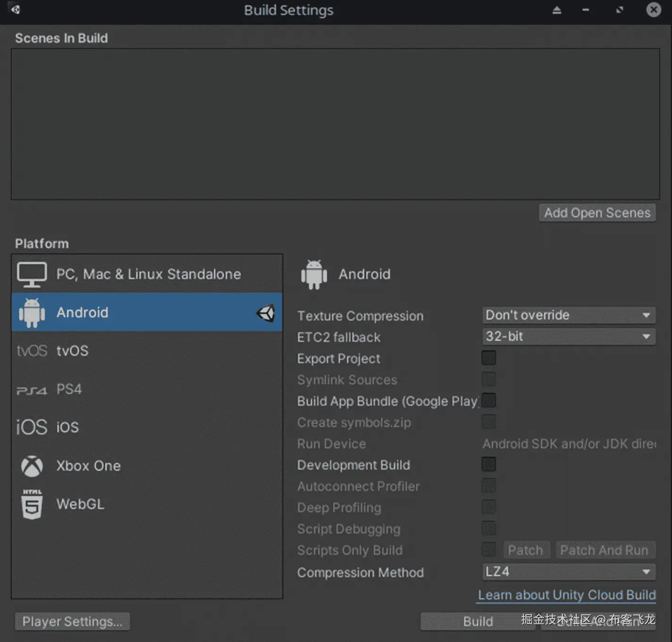Click the Xbox One logo icon
Viewport: 672px width, 642px height.
pos(32,466)
